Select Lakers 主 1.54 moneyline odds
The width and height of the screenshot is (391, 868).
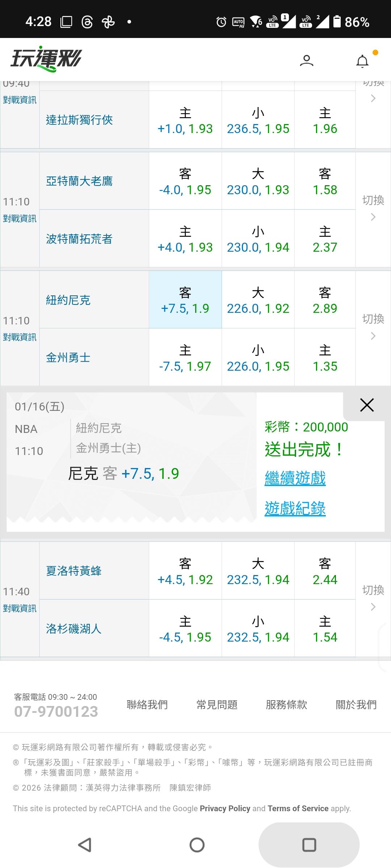pos(325,629)
